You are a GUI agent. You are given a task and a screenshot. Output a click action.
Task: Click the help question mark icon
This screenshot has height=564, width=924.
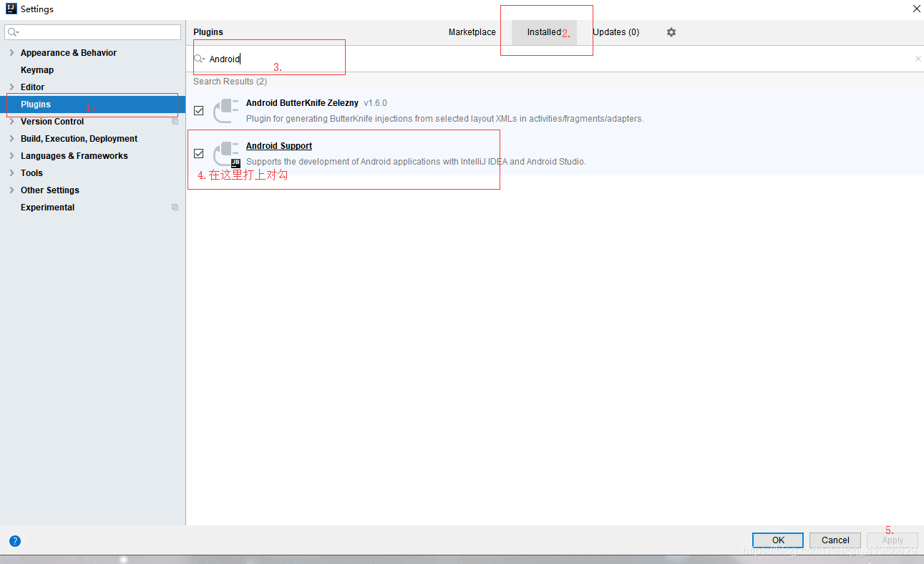pos(15,541)
